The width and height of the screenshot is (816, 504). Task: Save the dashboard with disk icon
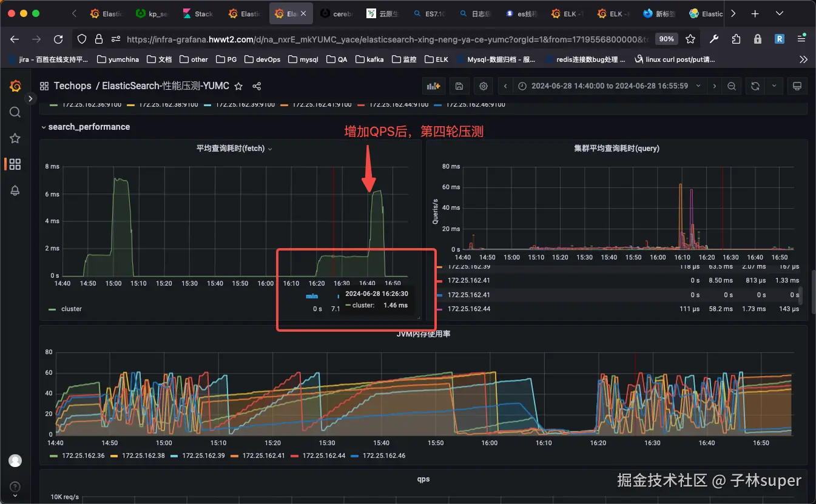pyautogui.click(x=459, y=86)
